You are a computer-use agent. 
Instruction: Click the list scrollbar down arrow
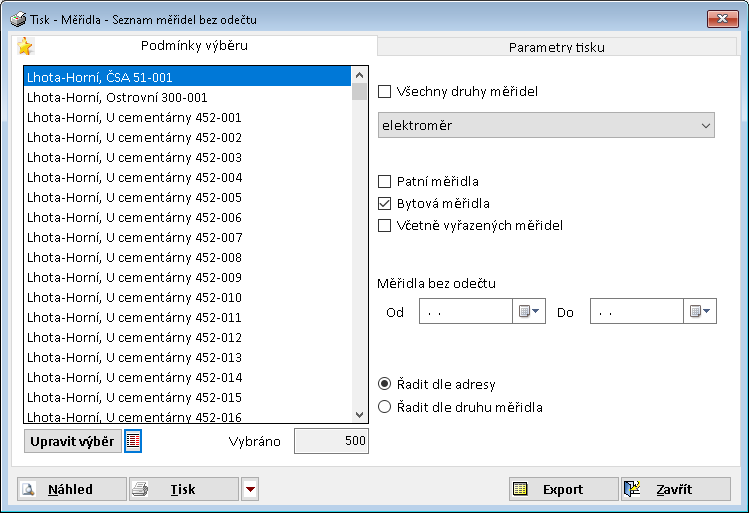click(x=360, y=414)
